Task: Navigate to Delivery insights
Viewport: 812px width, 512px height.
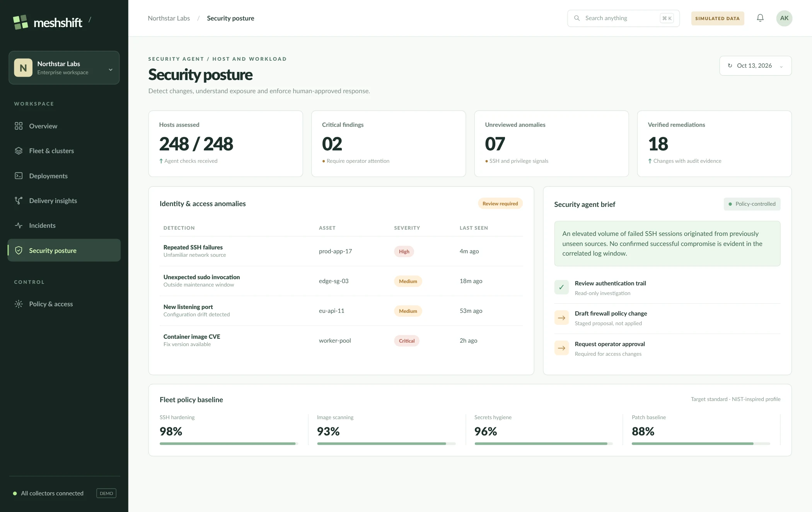Action: pos(64,201)
